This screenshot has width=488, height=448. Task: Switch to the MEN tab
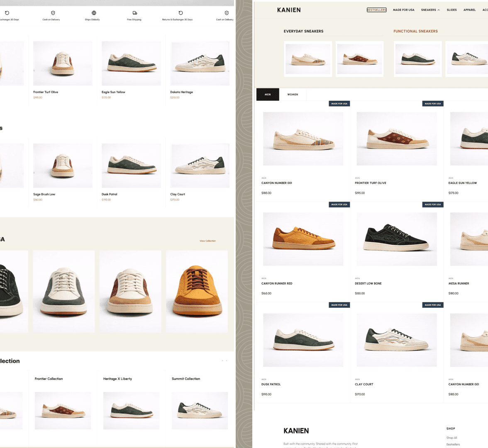268,95
